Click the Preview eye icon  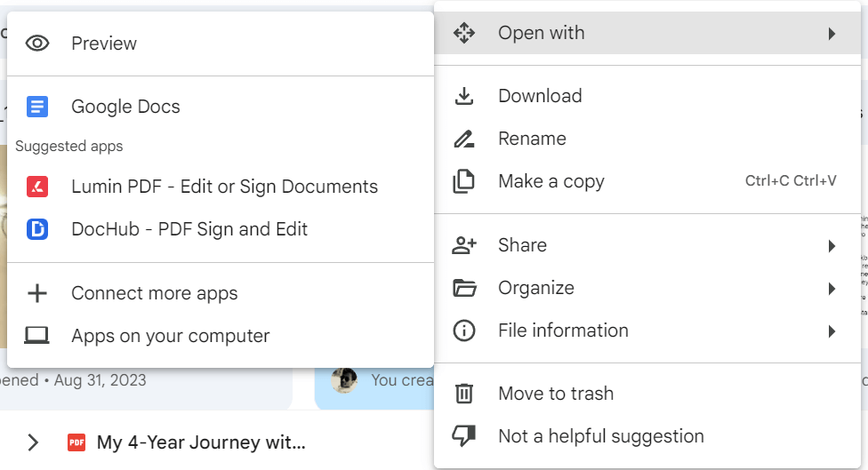click(37, 43)
